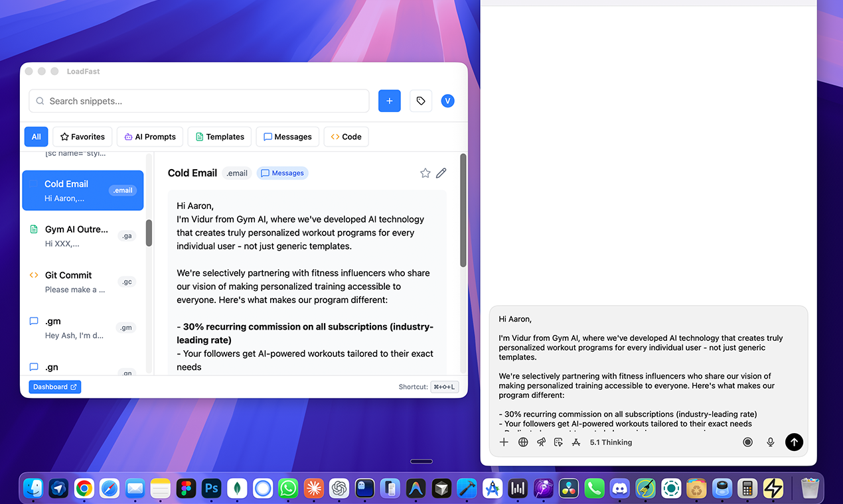The height and width of the screenshot is (504, 843).
Task: Open the 5.1 Thinking model selector
Action: 611,442
